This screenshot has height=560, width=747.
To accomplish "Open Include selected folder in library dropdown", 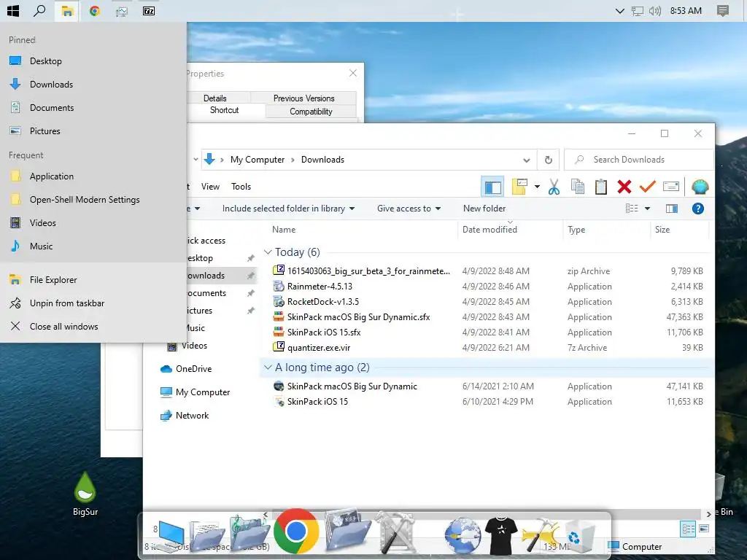I will tap(288, 209).
